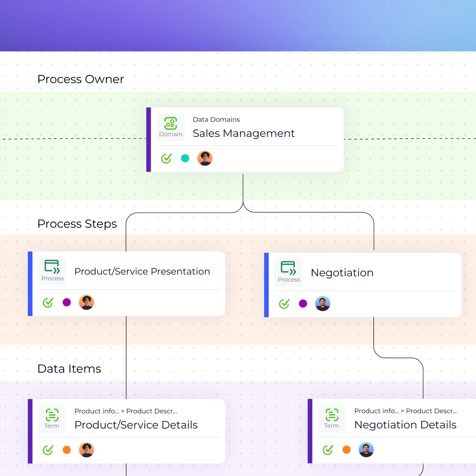
Task: Click teal status dot on Sales Management card
Action: [x=185, y=158]
